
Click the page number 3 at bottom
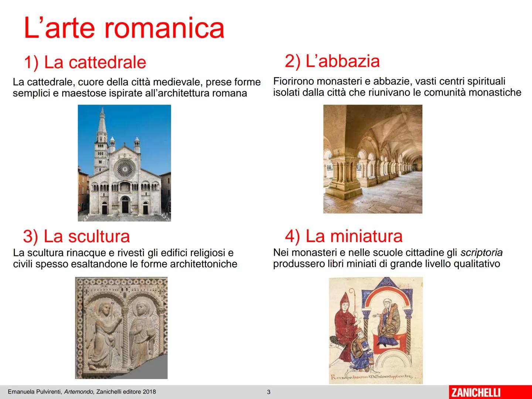pyautogui.click(x=269, y=392)
